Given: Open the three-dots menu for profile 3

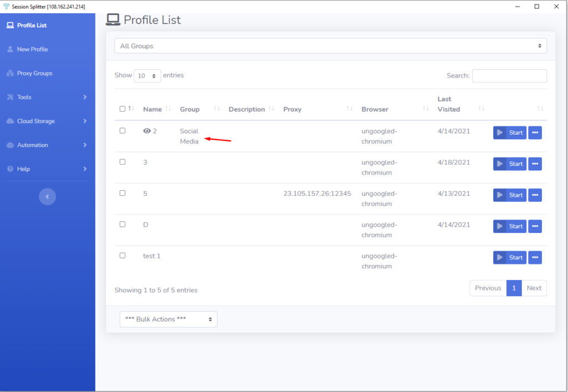Looking at the screenshot, I should 535,164.
